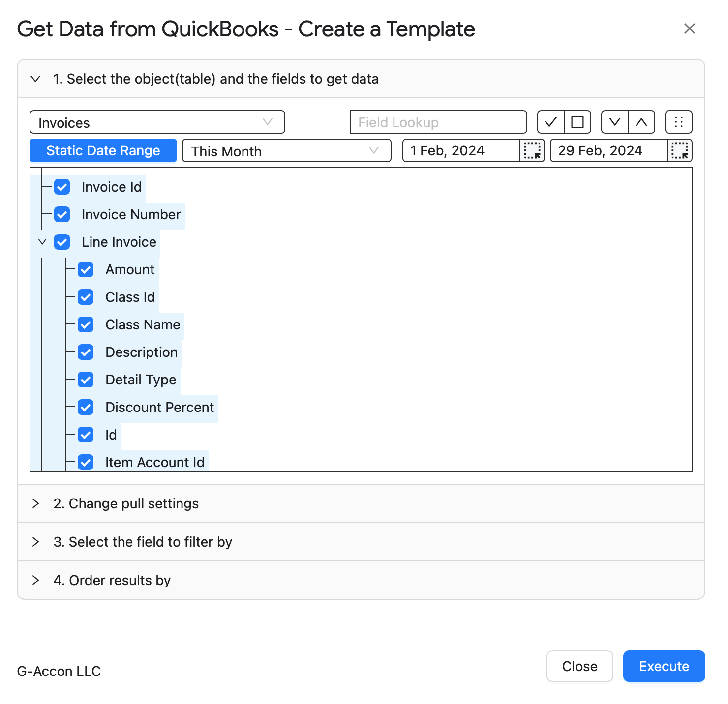
Task: Uncheck the Class Id checkbox
Action: point(86,297)
